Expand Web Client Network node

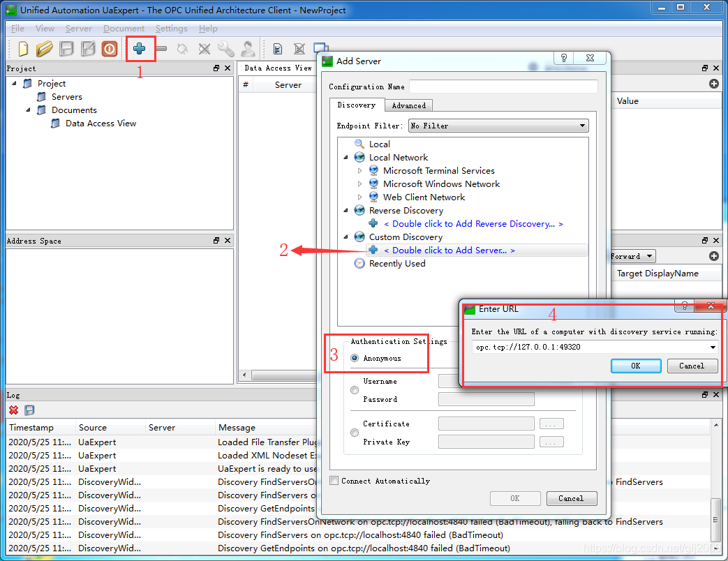[359, 197]
